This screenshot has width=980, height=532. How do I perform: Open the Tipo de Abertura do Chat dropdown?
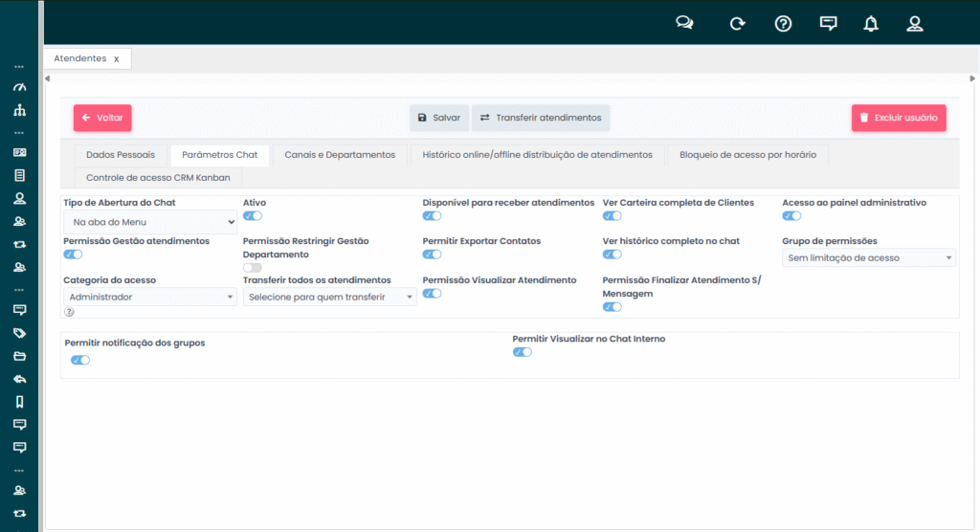click(150, 222)
